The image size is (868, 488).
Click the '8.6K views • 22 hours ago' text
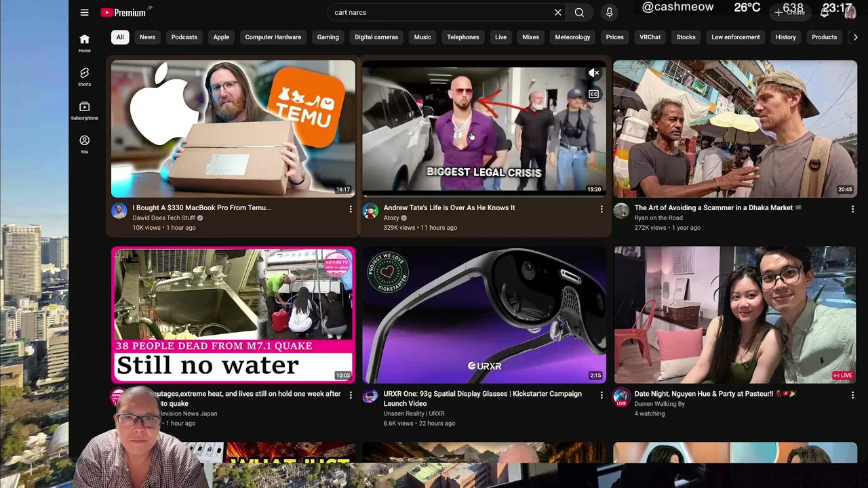pyautogui.click(x=419, y=424)
